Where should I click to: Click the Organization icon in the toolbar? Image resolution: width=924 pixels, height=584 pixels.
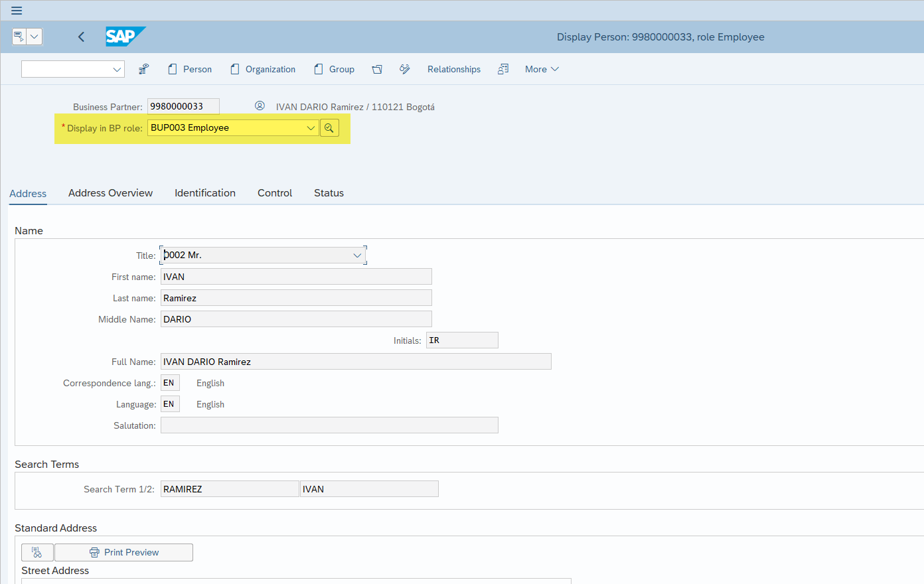234,68
